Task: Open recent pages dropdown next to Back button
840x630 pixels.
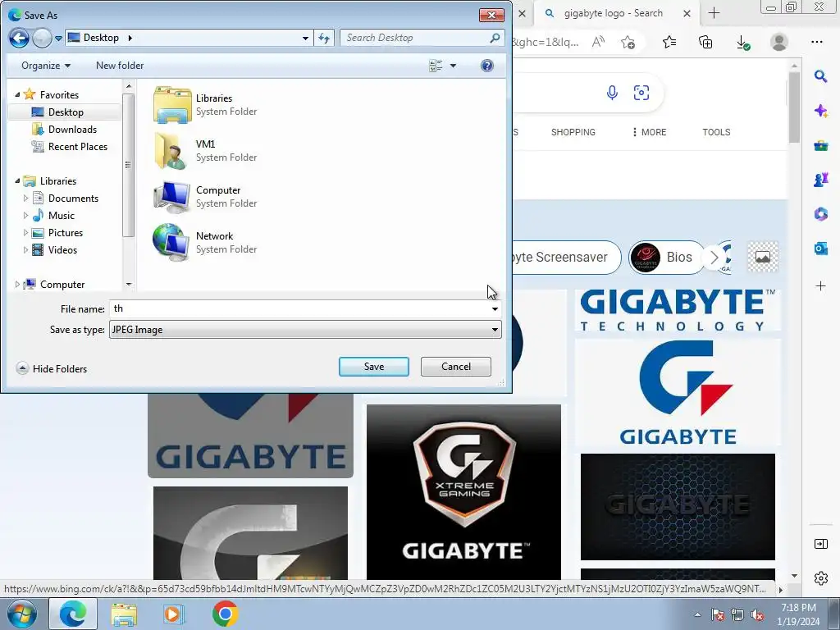Action: (x=59, y=39)
